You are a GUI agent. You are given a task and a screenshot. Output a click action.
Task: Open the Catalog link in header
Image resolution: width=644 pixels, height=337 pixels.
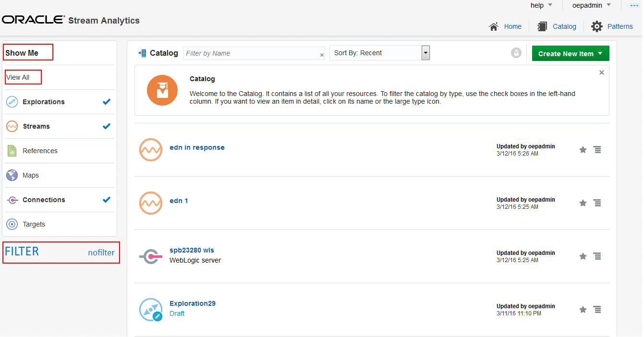point(564,26)
